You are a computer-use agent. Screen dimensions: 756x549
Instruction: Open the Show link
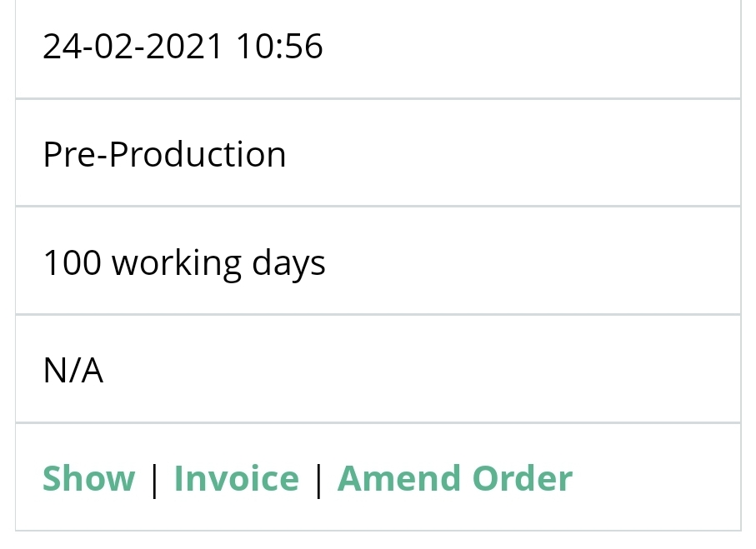pyautogui.click(x=88, y=478)
